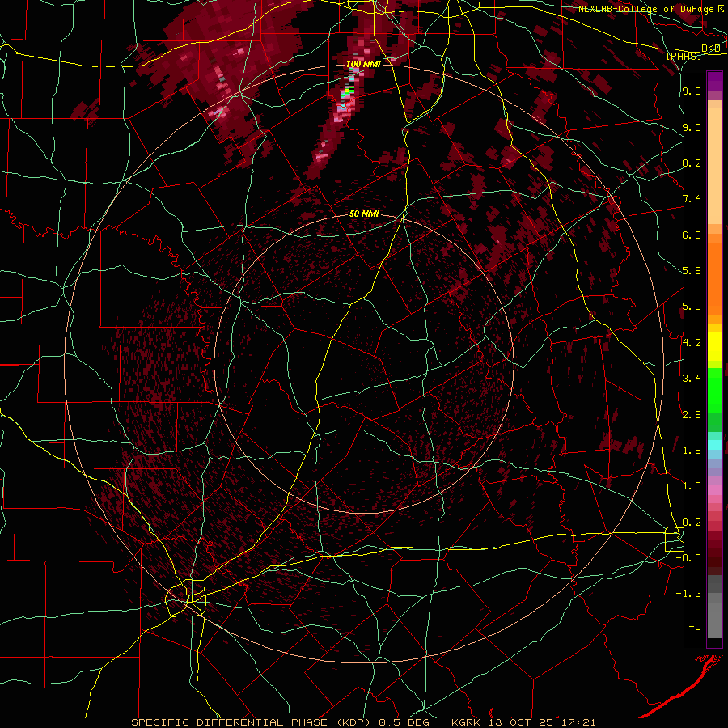This screenshot has height=728, width=728.
Task: Pick the pink band of the color scale
Action: [x=714, y=490]
